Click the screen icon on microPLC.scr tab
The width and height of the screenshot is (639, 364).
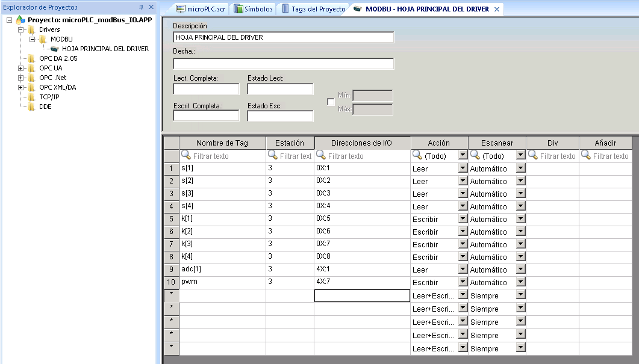click(x=181, y=8)
